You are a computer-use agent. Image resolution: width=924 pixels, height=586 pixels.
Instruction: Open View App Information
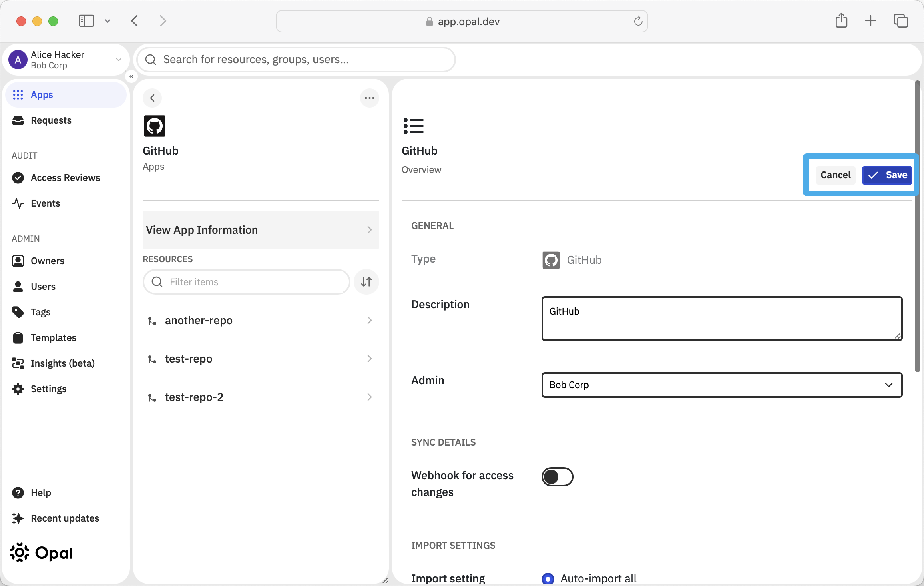[x=261, y=230]
